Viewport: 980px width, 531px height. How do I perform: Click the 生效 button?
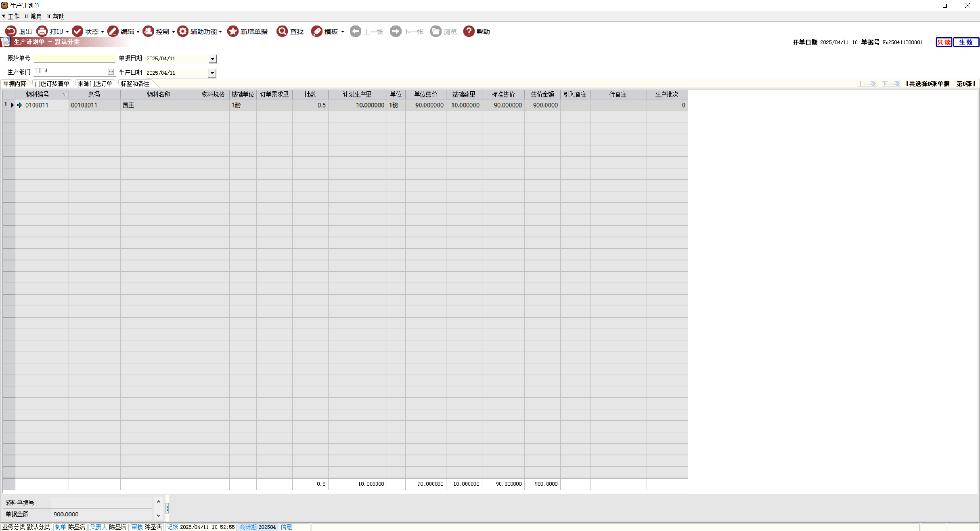click(x=965, y=42)
